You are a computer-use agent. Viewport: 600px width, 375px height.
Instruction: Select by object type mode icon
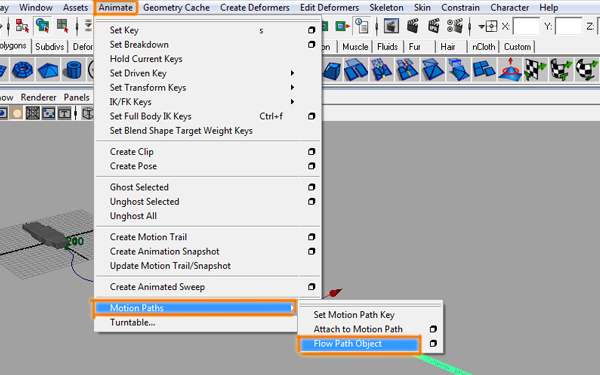42,26
